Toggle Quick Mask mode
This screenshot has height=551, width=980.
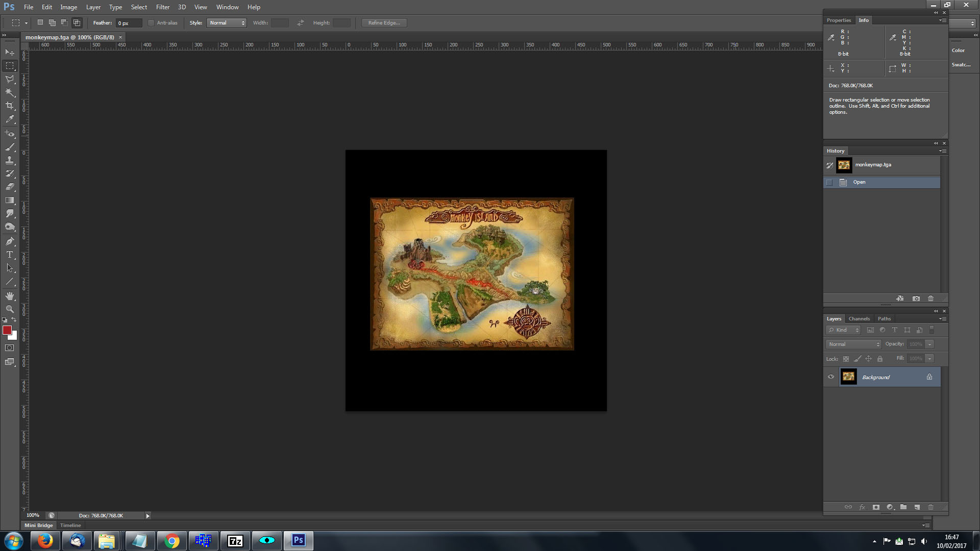[10, 348]
